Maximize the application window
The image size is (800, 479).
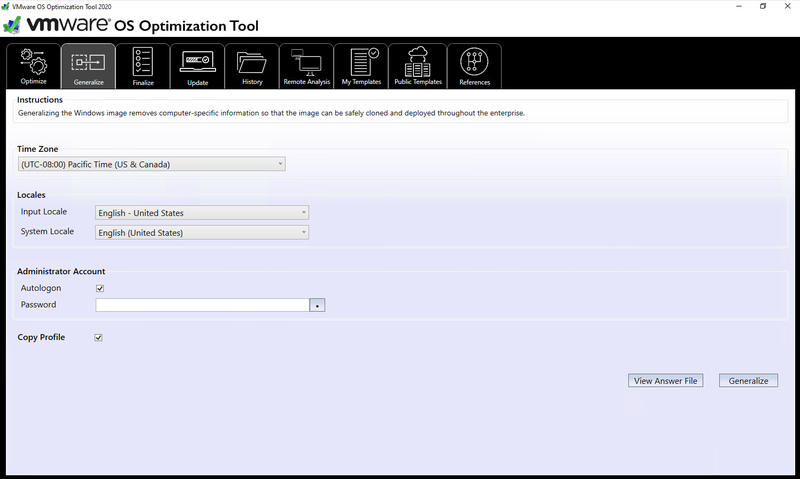pyautogui.click(x=763, y=6)
